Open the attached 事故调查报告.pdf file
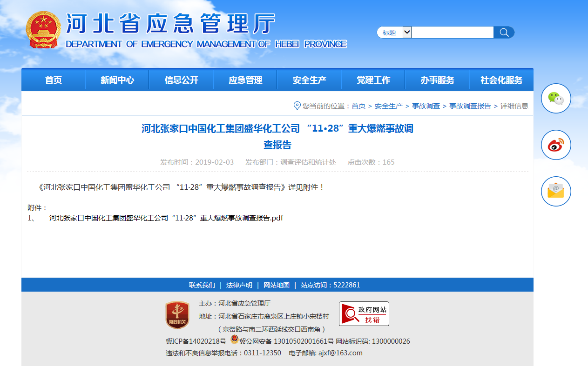Screen dimensions: 588x373 [x=166, y=218]
